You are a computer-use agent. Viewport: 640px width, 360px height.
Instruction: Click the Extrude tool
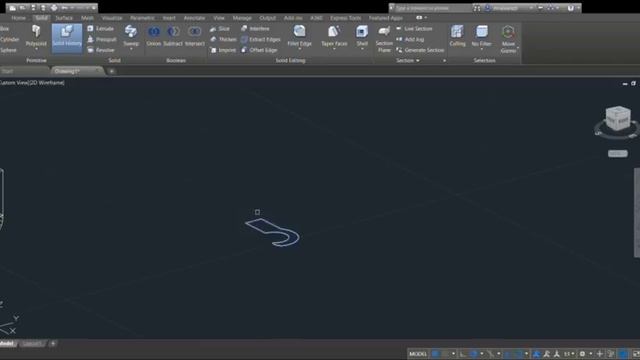pyautogui.click(x=100, y=29)
